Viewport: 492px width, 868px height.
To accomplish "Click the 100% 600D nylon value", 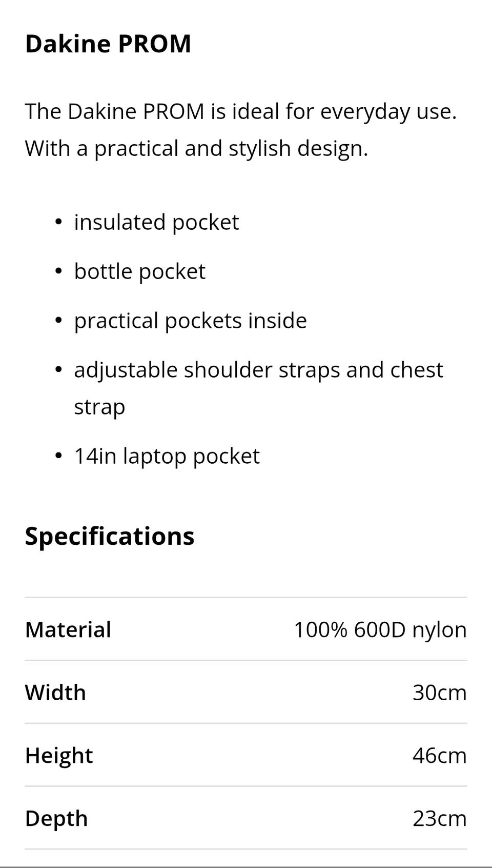I will coord(380,630).
